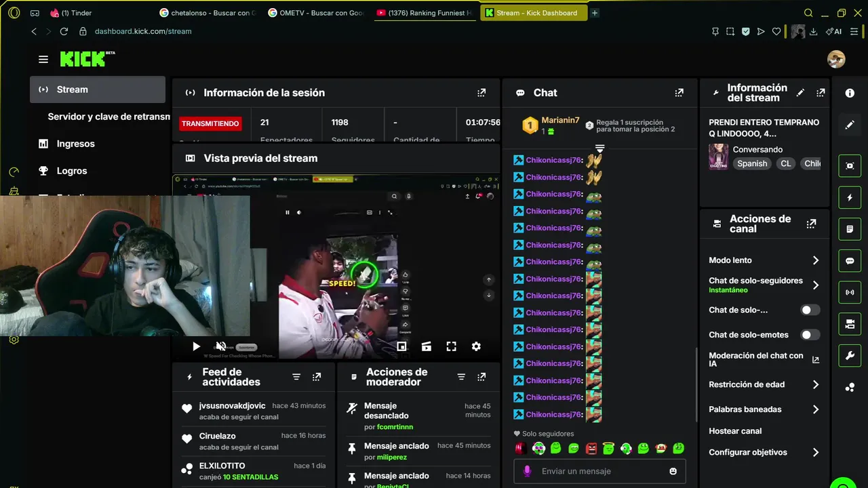
Task: Pop out the Acciones de canal panel
Action: click(x=811, y=224)
